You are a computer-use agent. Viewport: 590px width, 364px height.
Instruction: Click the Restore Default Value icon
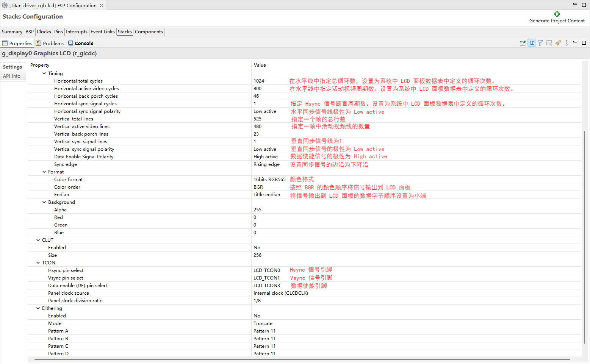coord(549,43)
